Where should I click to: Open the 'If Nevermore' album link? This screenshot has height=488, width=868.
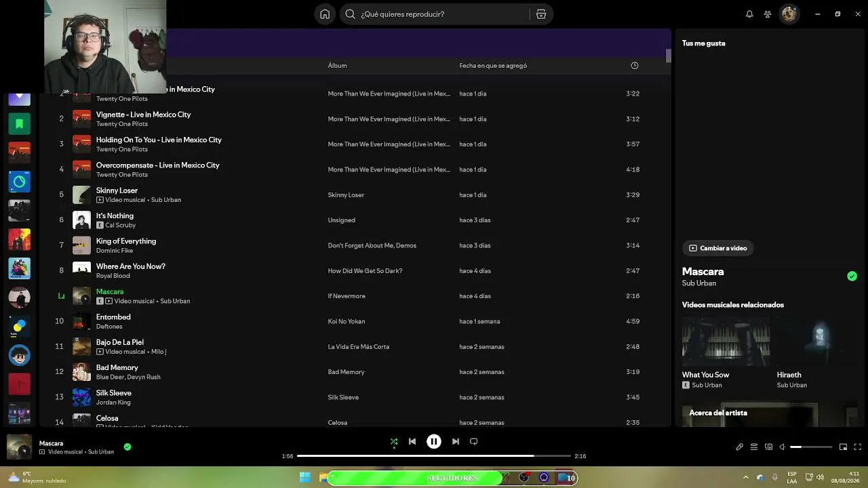click(x=347, y=296)
